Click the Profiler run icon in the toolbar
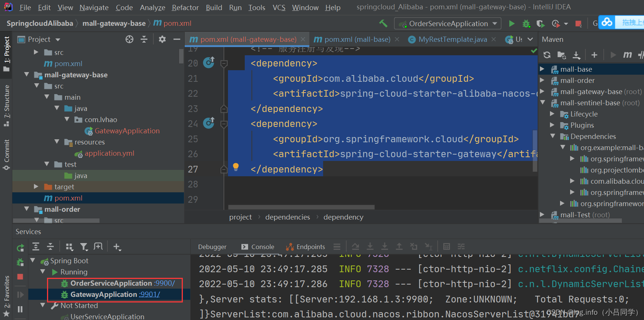Viewport: 644px width, 320px height. 556,24
